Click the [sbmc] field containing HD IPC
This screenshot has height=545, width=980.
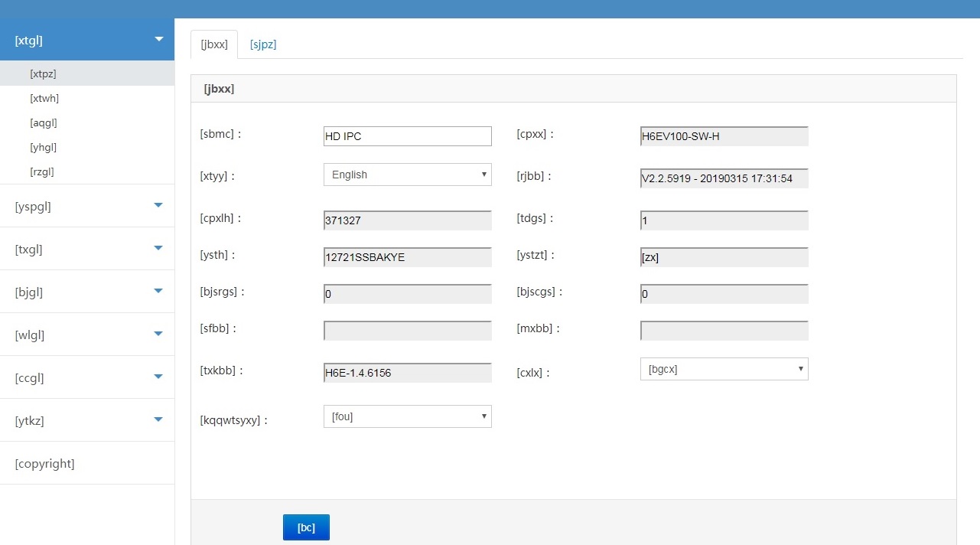pos(407,136)
